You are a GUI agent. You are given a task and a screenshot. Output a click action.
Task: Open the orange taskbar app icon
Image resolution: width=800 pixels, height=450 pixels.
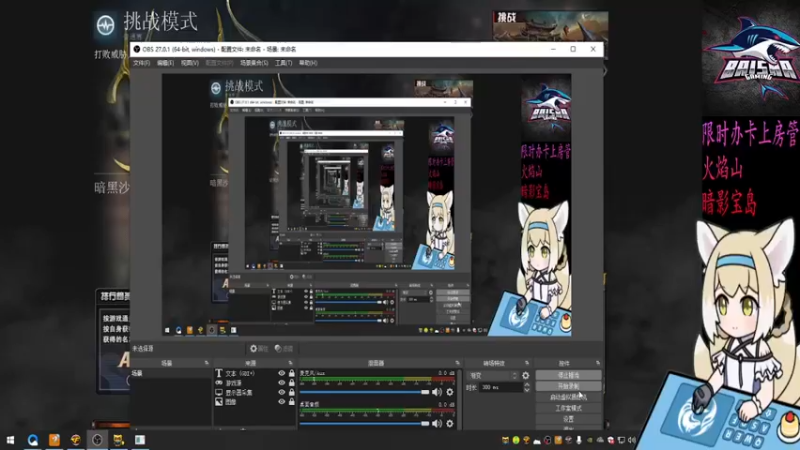[x=54, y=440]
